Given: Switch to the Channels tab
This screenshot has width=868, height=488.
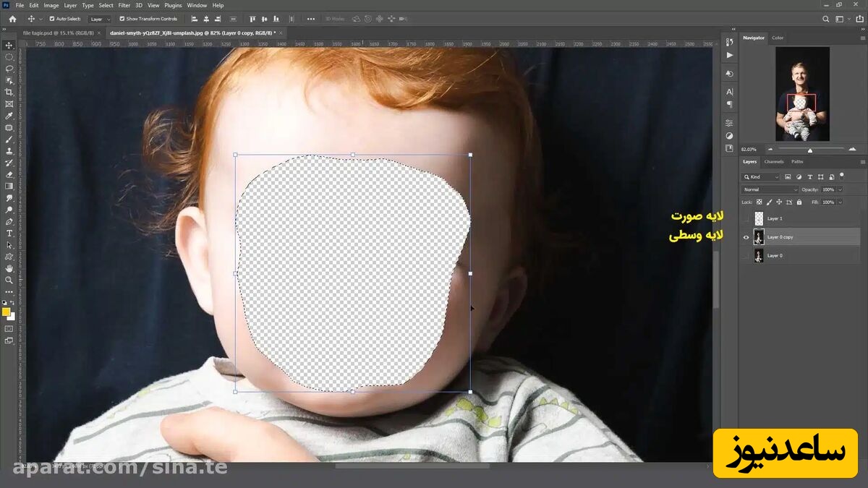Looking at the screenshot, I should coord(773,161).
